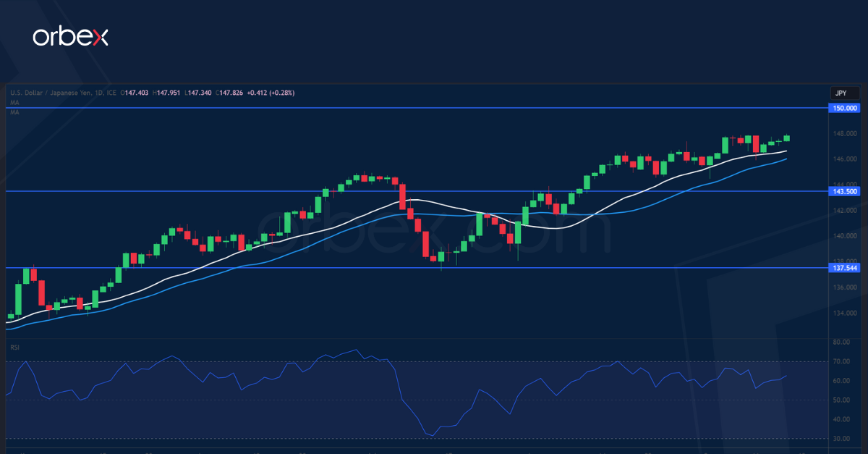Screen dimensions: 868x454
Task: Click the 146.000 price axis value
Action: tap(846, 159)
